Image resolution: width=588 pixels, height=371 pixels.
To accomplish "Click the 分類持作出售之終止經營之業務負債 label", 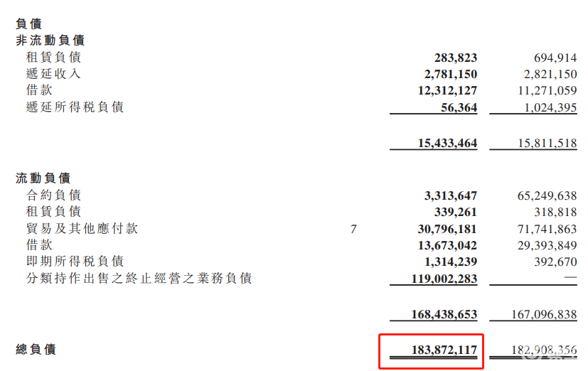I will (139, 279).
